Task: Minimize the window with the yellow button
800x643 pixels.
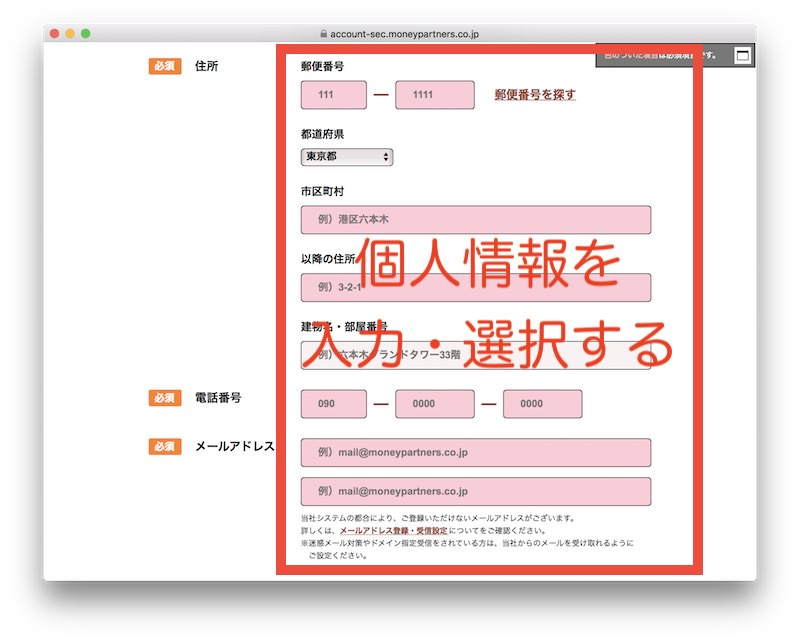Action: (70, 34)
